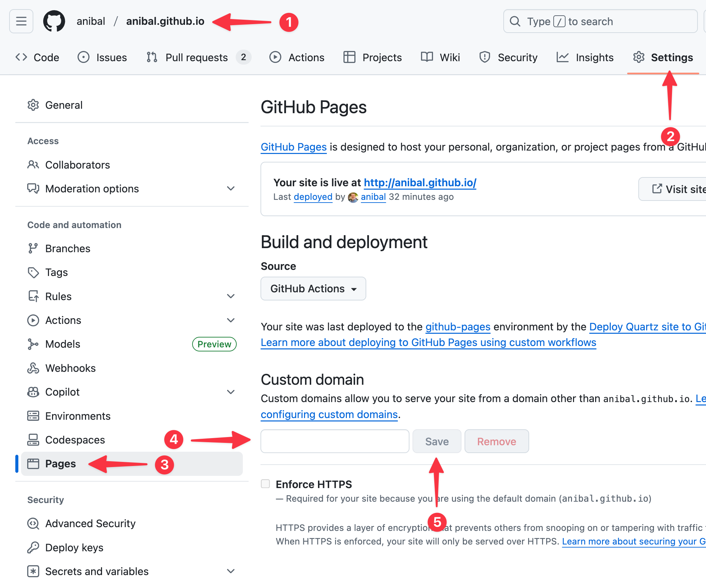Expand the Moderation options section
The width and height of the screenshot is (706, 588).
click(231, 189)
